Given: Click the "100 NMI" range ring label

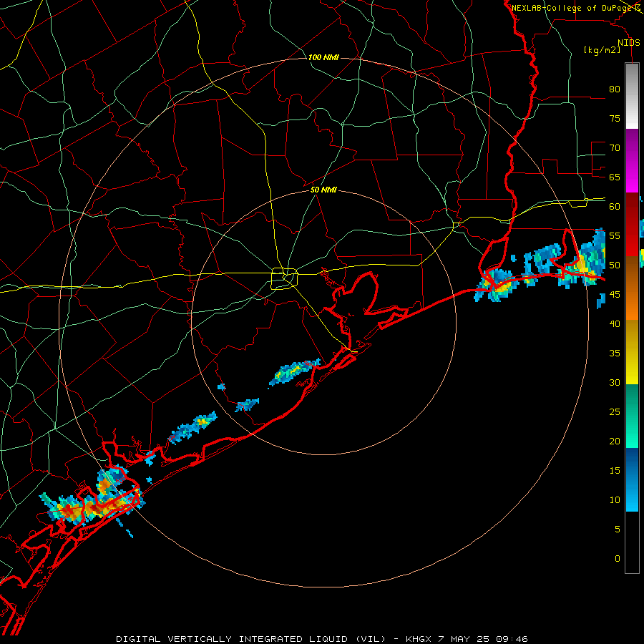Looking at the screenshot, I should tap(323, 57).
